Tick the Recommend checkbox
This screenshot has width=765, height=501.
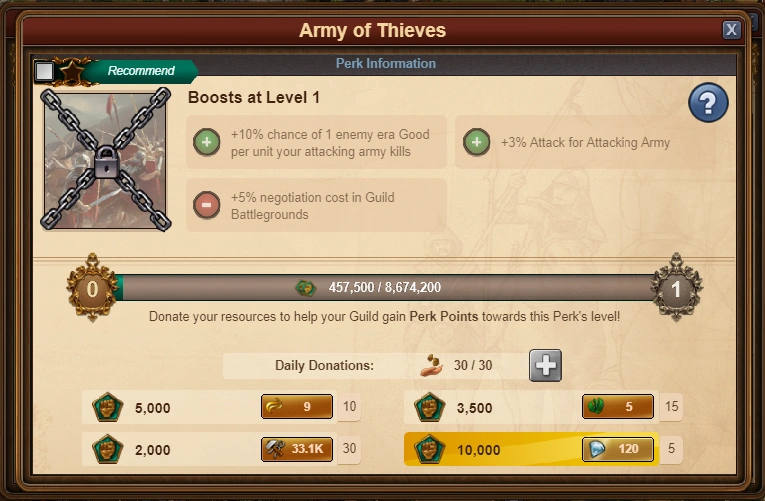coord(44,71)
